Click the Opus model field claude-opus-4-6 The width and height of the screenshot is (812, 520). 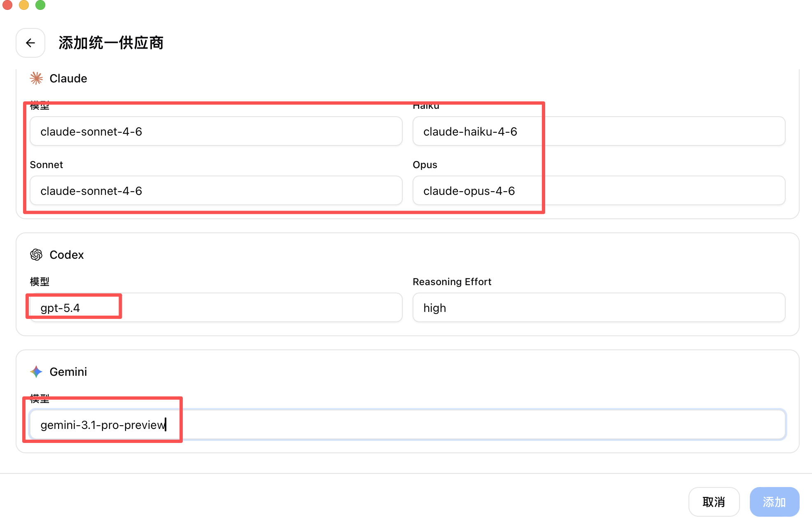(x=599, y=191)
